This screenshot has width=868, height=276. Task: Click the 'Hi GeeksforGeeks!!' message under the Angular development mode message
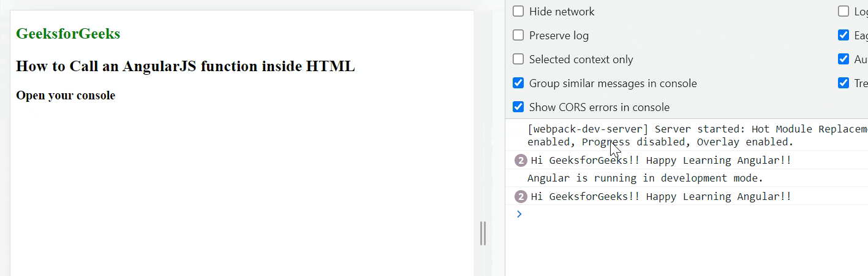click(x=661, y=196)
